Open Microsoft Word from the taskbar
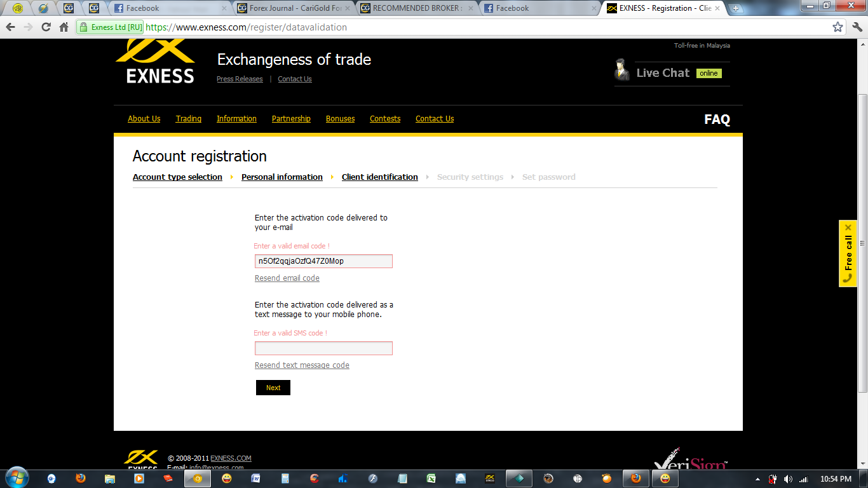Image resolution: width=868 pixels, height=488 pixels. pyautogui.click(x=255, y=478)
